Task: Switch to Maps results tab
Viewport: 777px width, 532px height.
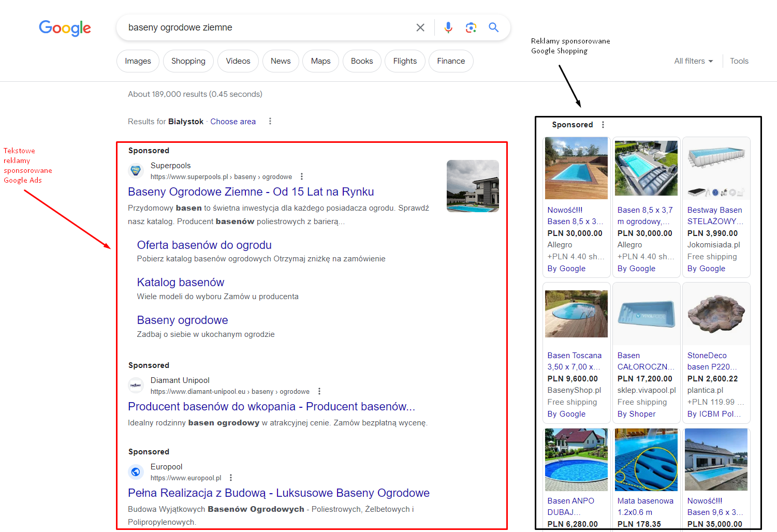Action: [x=321, y=61]
